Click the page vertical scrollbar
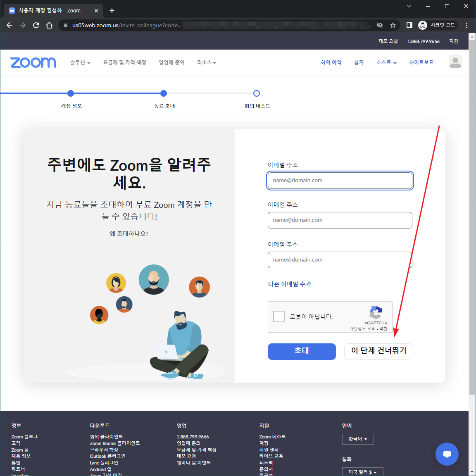 click(472, 217)
